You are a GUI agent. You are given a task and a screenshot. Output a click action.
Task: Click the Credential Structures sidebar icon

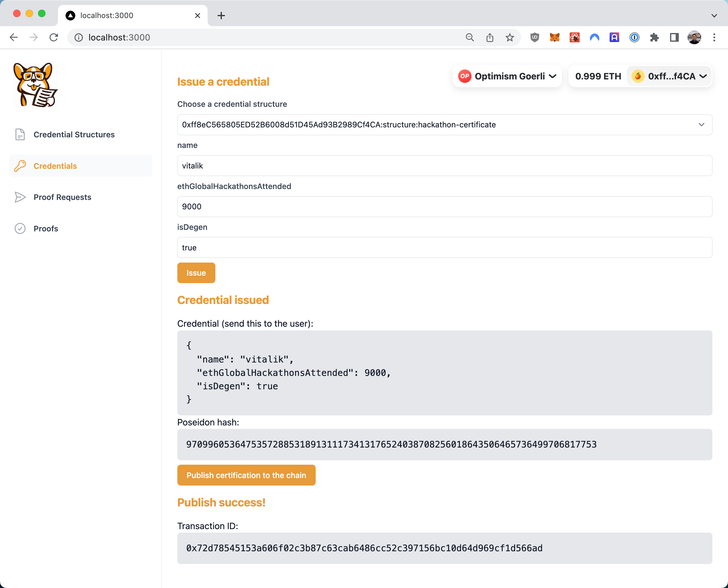[20, 135]
